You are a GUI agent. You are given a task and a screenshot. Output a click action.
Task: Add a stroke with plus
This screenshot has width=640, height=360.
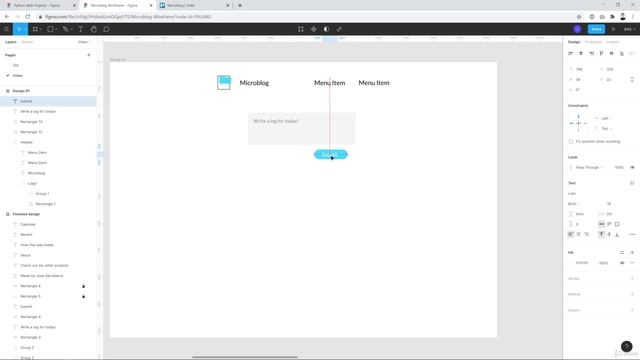pos(632,278)
